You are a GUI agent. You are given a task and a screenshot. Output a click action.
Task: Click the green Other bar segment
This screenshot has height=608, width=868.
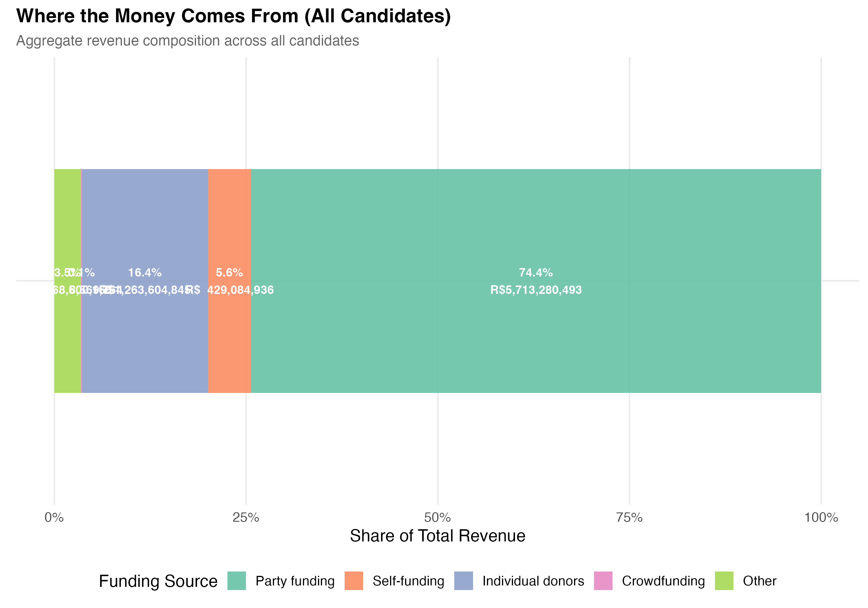tap(67, 340)
